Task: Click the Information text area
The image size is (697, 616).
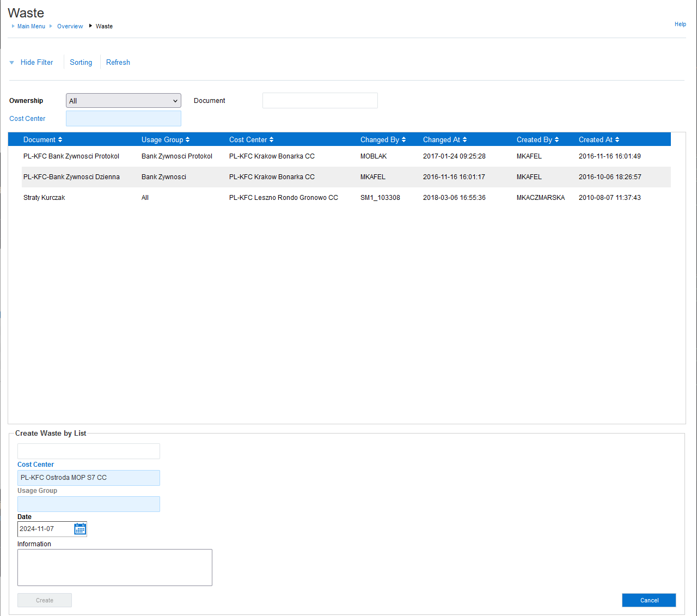Action: click(114, 567)
